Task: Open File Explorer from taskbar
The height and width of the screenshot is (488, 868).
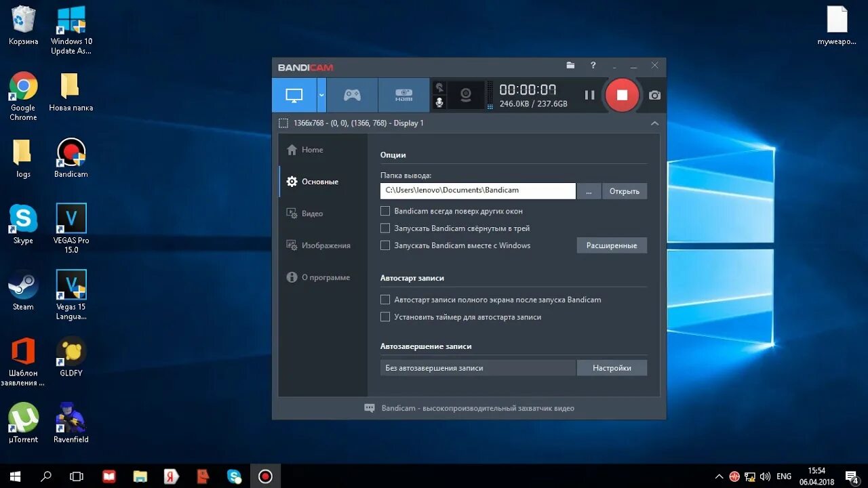Action: [140, 476]
